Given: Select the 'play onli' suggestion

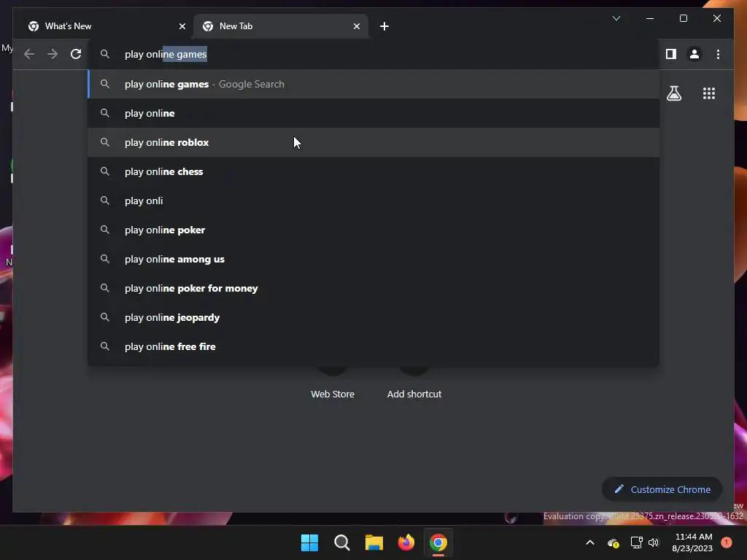Looking at the screenshot, I should tap(374, 201).
